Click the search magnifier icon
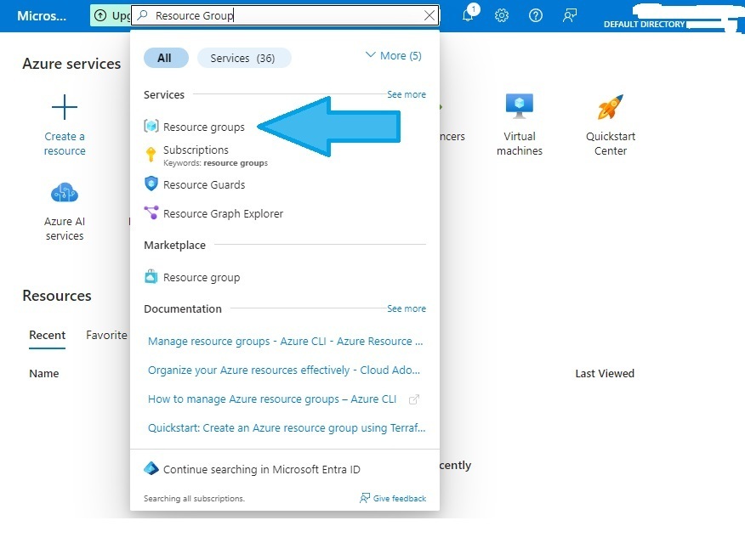 [142, 15]
